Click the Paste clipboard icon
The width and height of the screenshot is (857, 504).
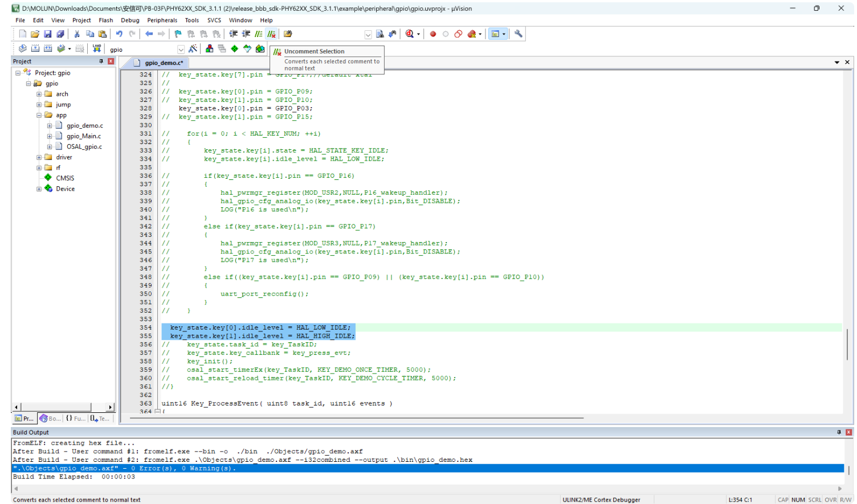pyautogui.click(x=103, y=34)
